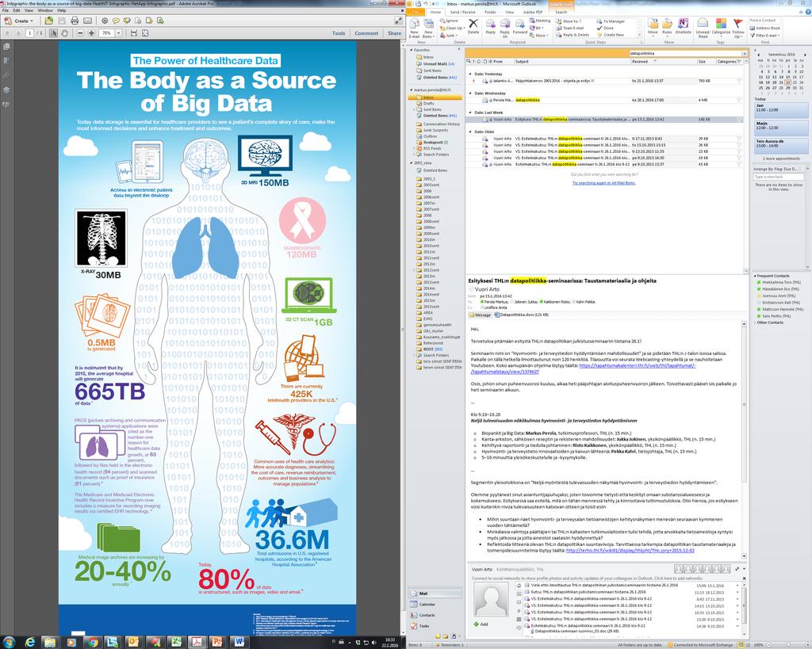This screenshot has height=649, width=812.
Task: Open Address Book in Outlook ribbon
Action: click(x=764, y=28)
